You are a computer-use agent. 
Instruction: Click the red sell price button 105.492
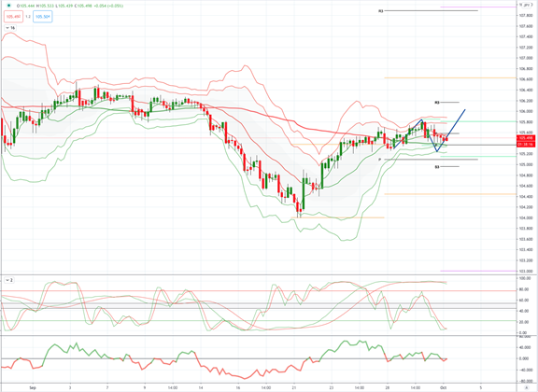(13, 17)
